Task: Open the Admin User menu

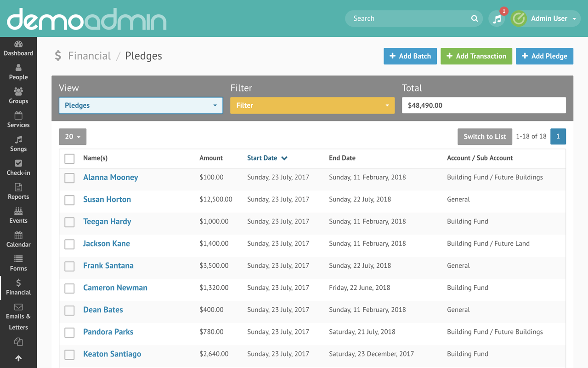Action: 546,18
